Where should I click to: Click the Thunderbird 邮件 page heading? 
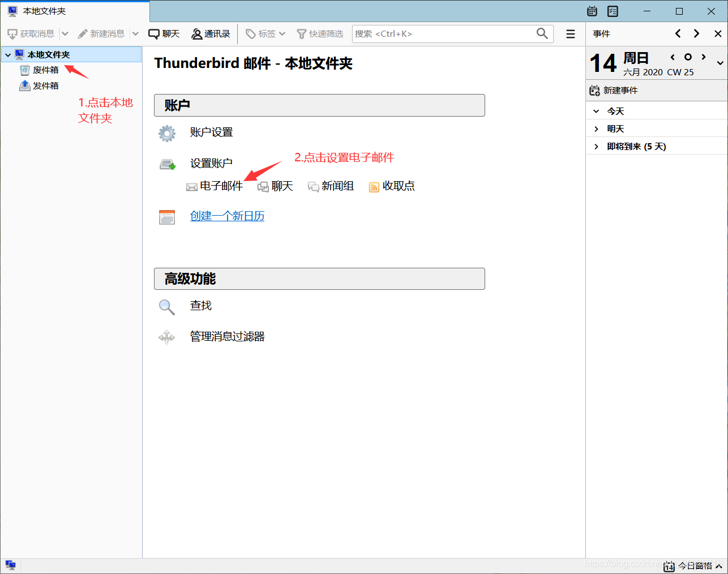point(254,63)
